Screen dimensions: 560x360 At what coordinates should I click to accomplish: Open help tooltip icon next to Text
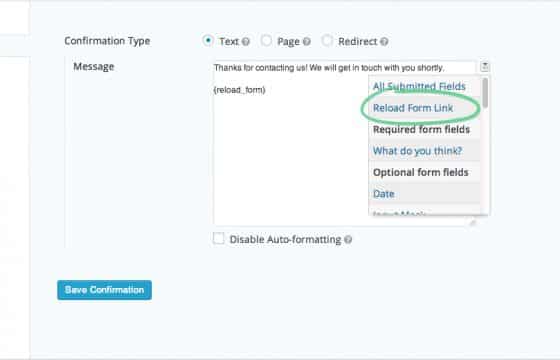click(246, 42)
